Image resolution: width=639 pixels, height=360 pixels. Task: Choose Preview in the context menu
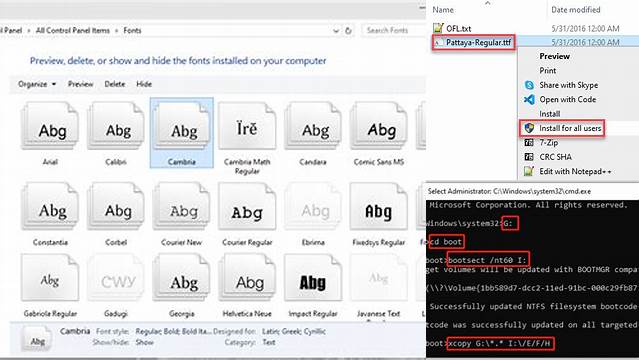[x=554, y=56]
